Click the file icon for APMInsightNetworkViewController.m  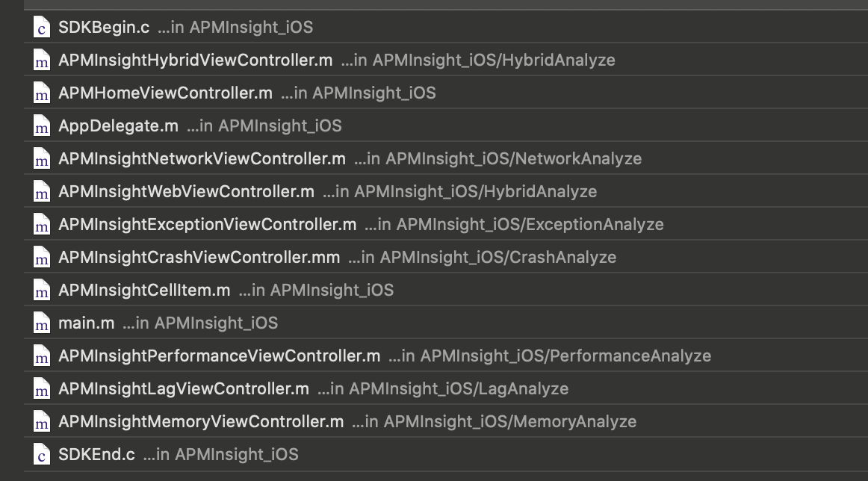click(x=42, y=158)
